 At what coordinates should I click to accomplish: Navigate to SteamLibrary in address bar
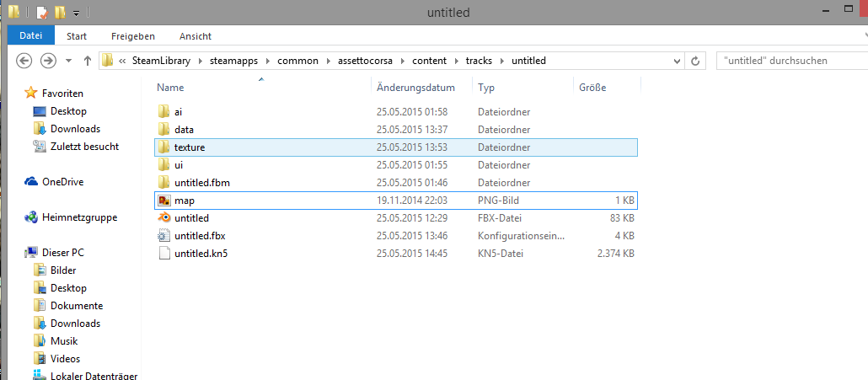coord(161,61)
